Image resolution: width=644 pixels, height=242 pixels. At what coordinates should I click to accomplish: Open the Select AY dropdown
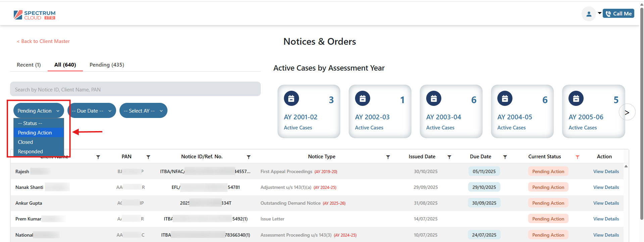(143, 111)
